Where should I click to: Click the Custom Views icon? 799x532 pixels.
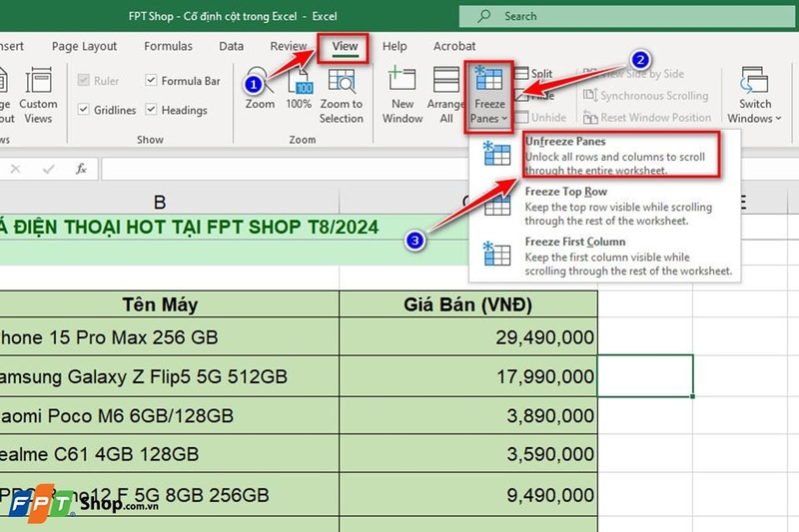click(x=38, y=95)
